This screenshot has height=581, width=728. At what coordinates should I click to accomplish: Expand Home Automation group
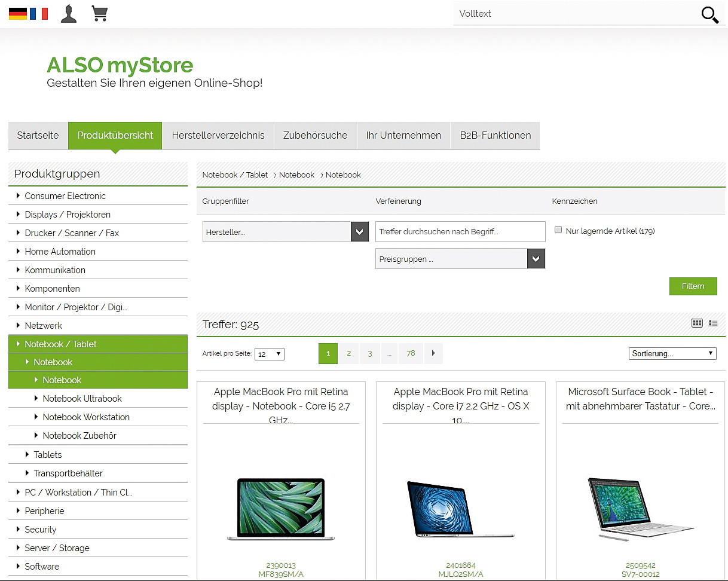pos(98,252)
